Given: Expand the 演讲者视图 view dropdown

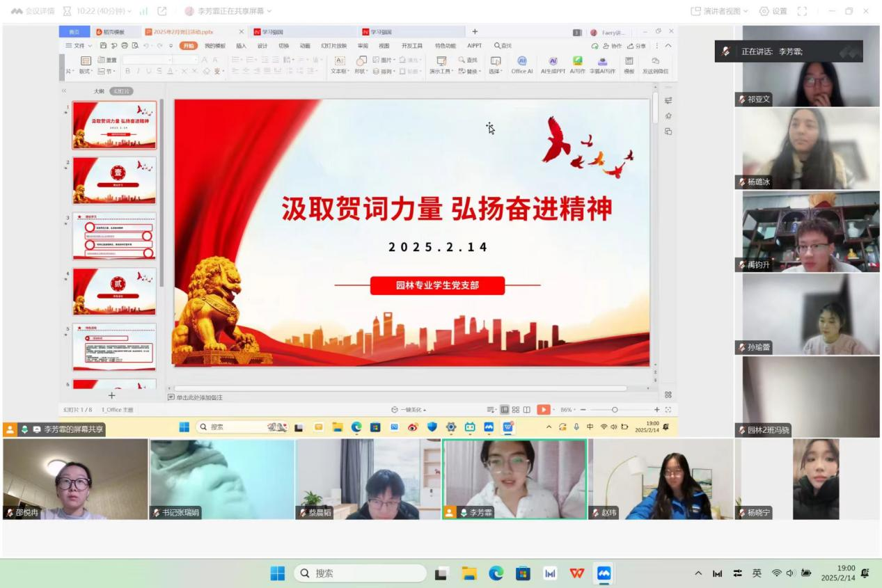Looking at the screenshot, I should pyautogui.click(x=718, y=11).
